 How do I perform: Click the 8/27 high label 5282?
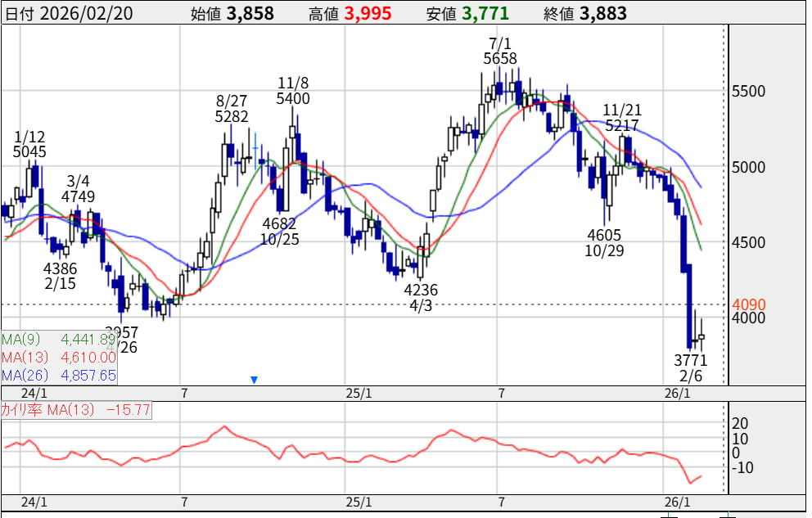coord(232,116)
